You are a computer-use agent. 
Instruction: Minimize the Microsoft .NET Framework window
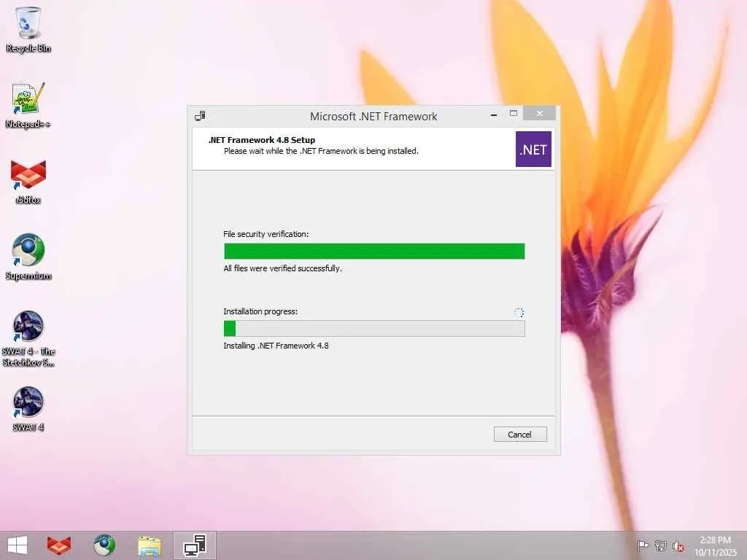pyautogui.click(x=494, y=114)
